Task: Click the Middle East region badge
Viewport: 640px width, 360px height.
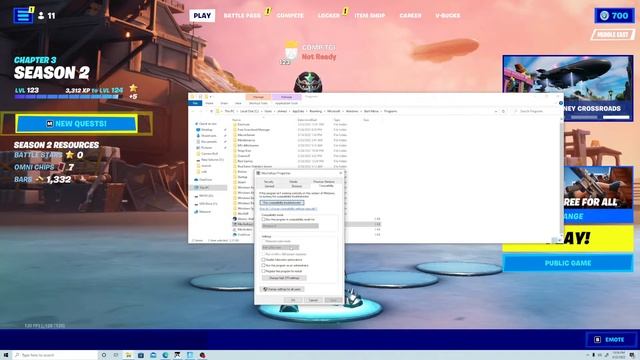Action: [x=612, y=35]
